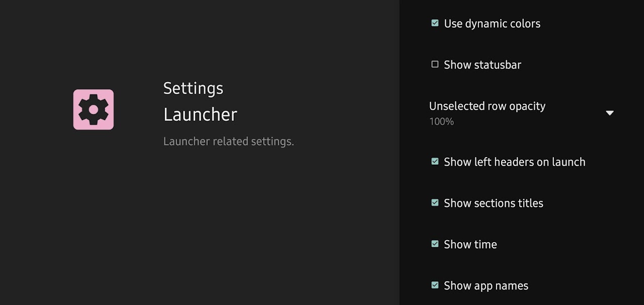This screenshot has width=644, height=305.
Task: Enable the Show statusbar checkbox box
Action: click(435, 64)
